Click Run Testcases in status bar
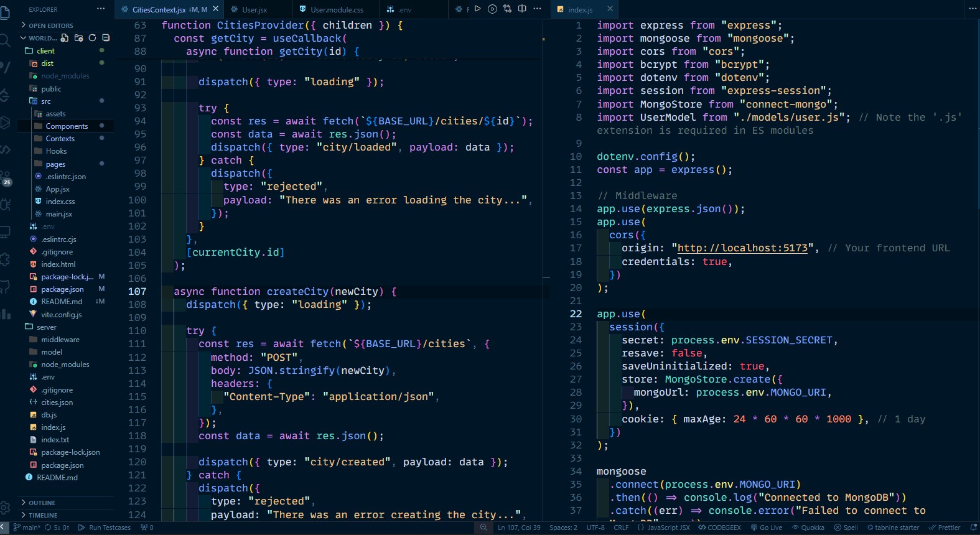Screen dimensions: 980x535 pos(105,528)
